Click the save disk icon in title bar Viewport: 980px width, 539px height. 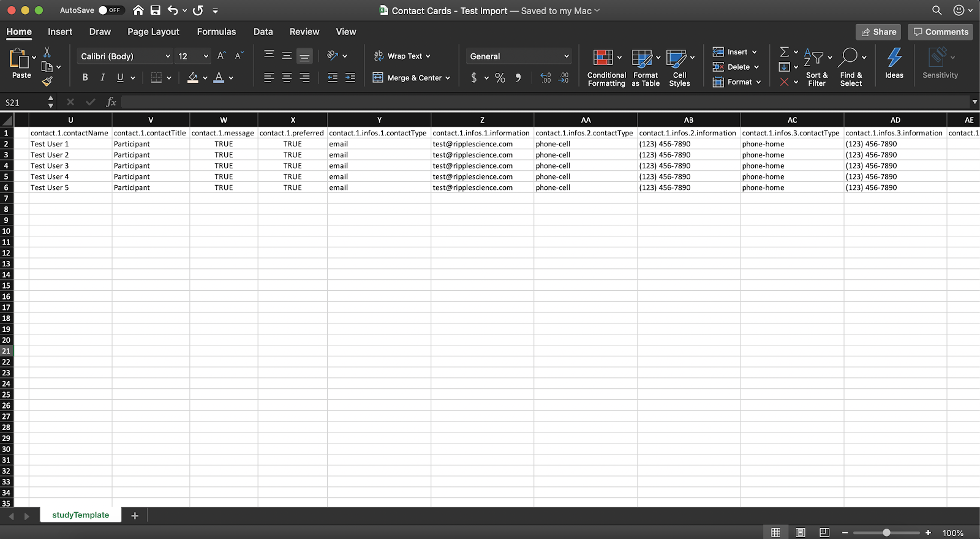click(x=156, y=10)
